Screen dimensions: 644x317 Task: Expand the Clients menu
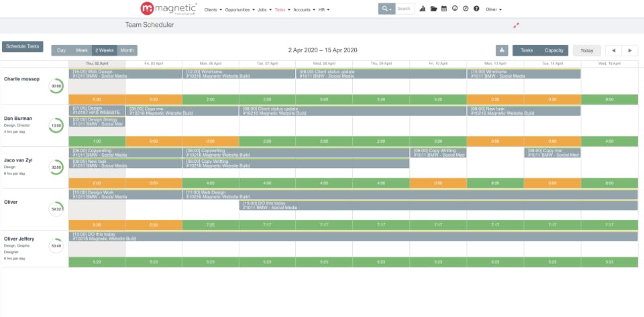click(x=213, y=9)
